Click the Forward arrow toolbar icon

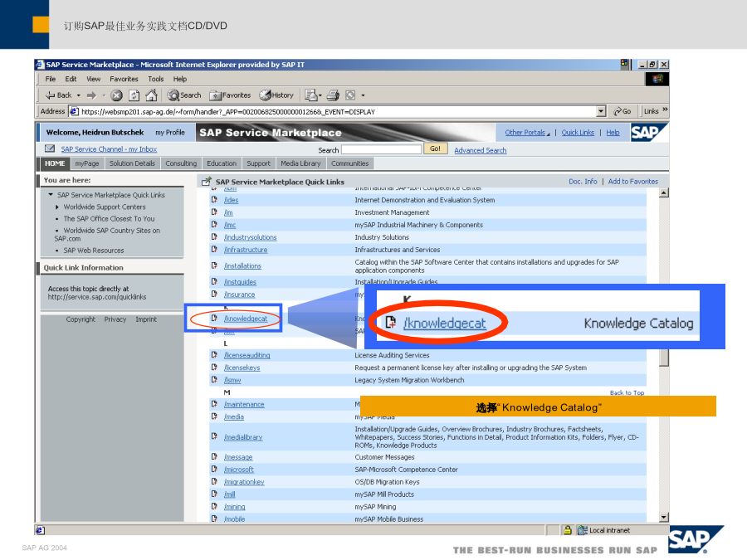click(x=91, y=95)
